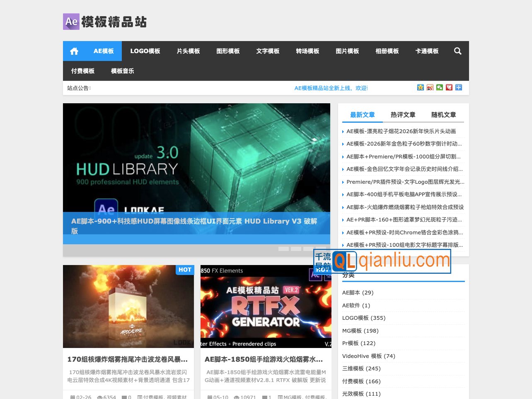
Task: Open the LOGO模板 (355) category
Action: 363,318
